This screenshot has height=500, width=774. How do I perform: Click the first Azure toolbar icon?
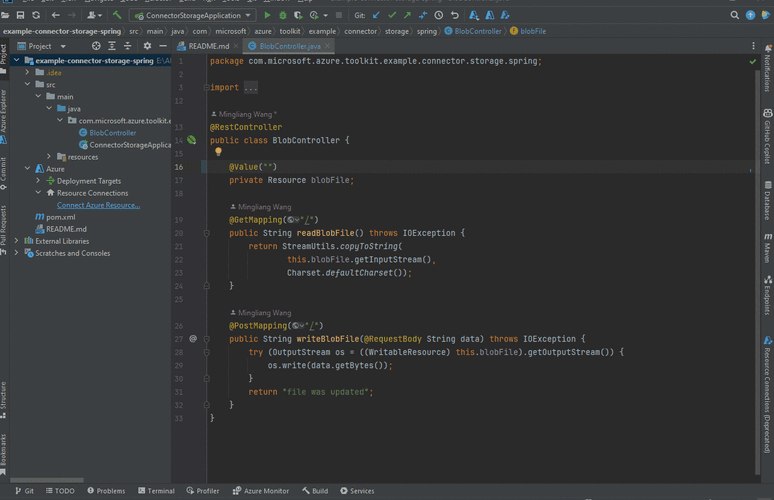tap(474, 15)
